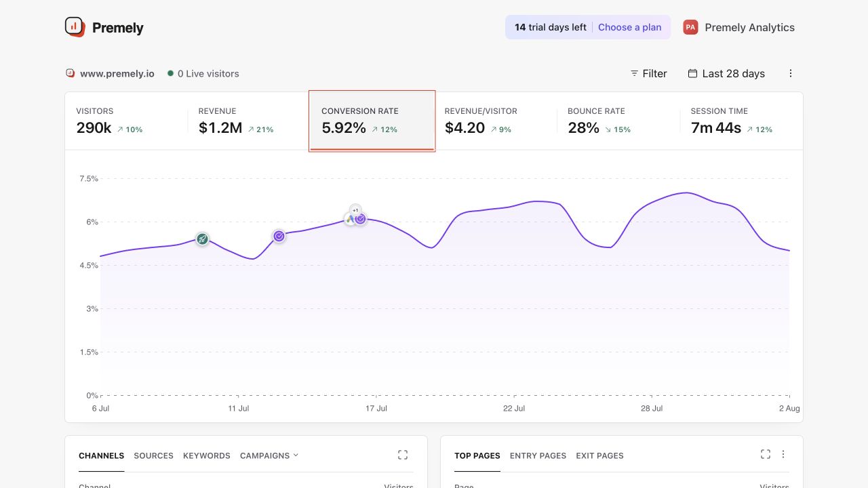Click the 14 trial days left text

pos(551,27)
